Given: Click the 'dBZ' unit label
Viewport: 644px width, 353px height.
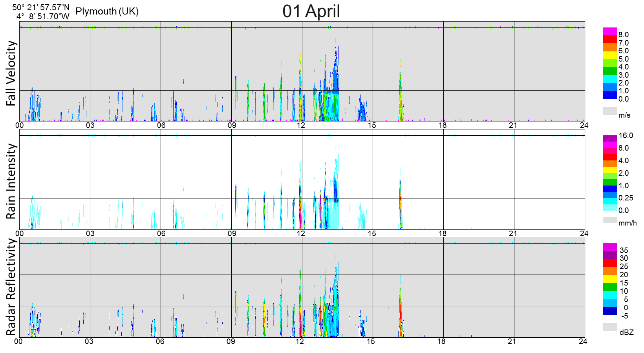Looking at the screenshot, I should pyautogui.click(x=627, y=333).
